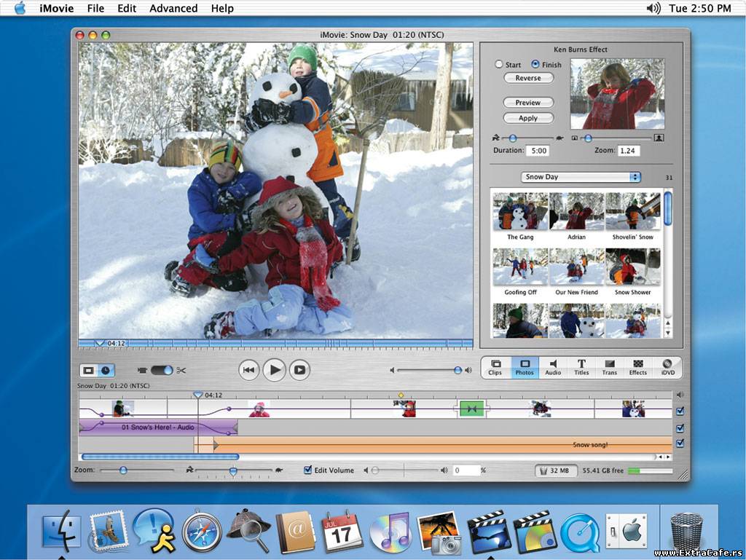Viewport: 746px width, 560px height.
Task: Open the Snow Day album dropdown
Action: [x=581, y=177]
